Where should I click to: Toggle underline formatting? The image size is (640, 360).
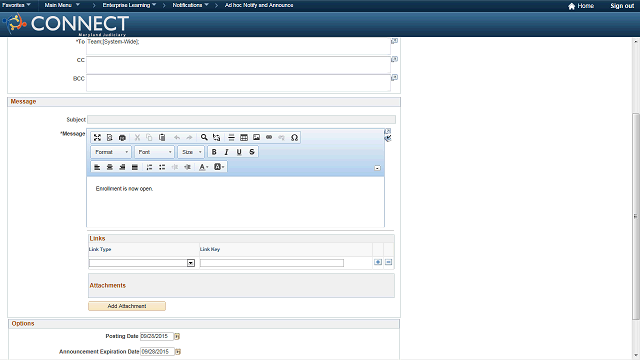[x=239, y=152]
